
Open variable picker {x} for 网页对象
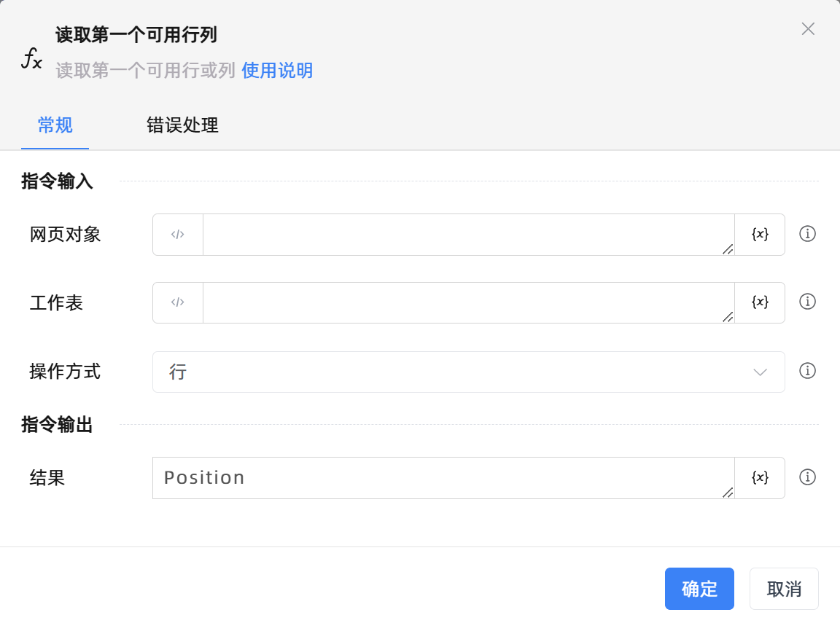pos(760,235)
